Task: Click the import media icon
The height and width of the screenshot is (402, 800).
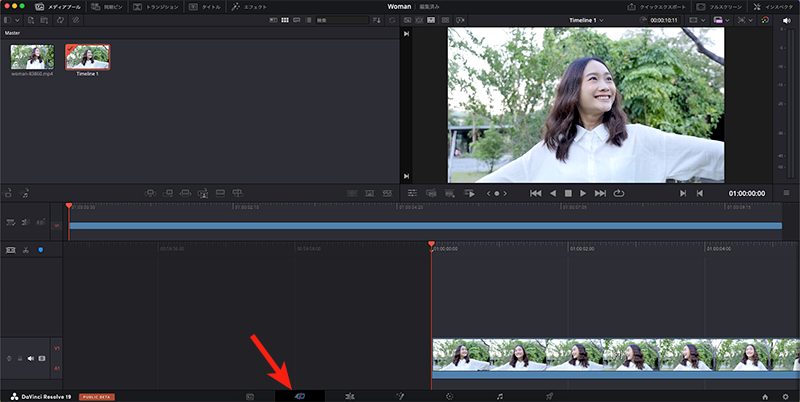Action: pyautogui.click(x=31, y=20)
